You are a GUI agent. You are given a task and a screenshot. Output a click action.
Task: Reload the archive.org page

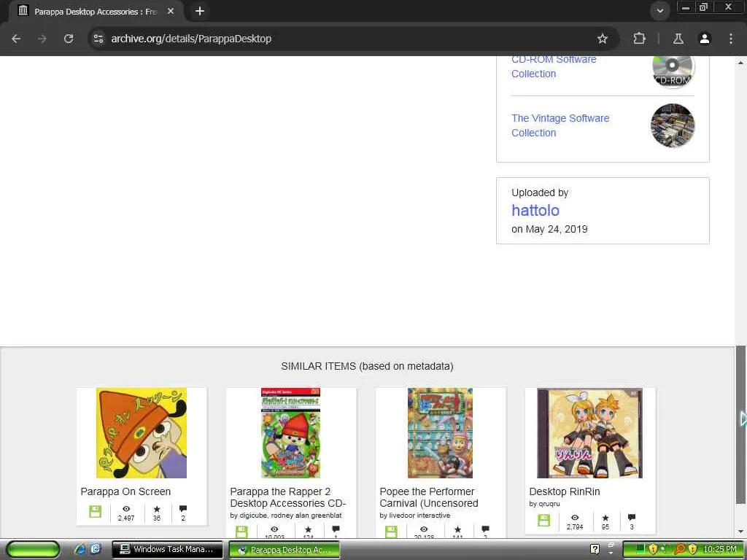69,39
